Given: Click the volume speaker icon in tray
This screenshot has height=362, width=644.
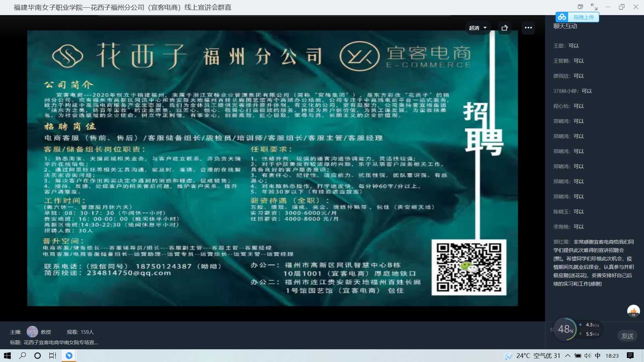Looking at the screenshot, I should pyautogui.click(x=587, y=356).
